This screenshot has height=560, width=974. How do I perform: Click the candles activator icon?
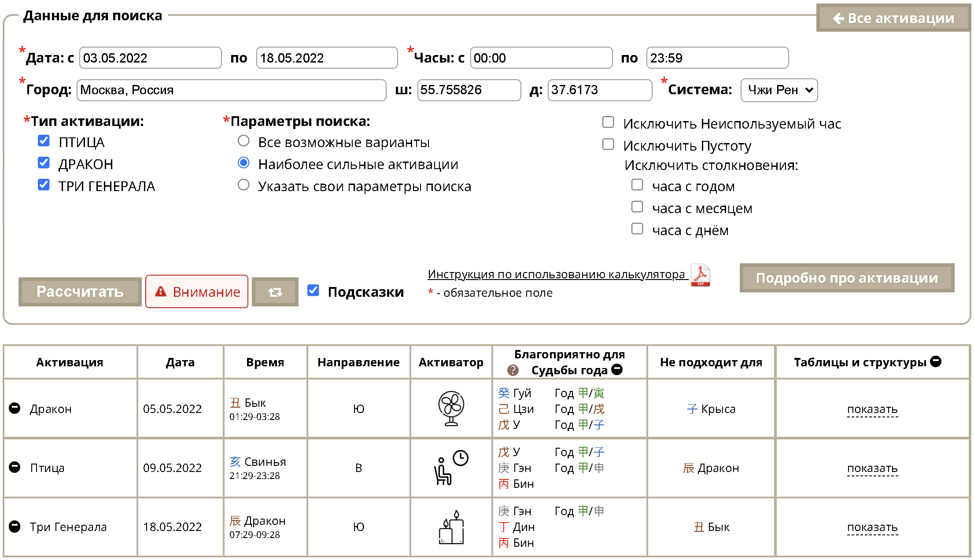tap(451, 527)
